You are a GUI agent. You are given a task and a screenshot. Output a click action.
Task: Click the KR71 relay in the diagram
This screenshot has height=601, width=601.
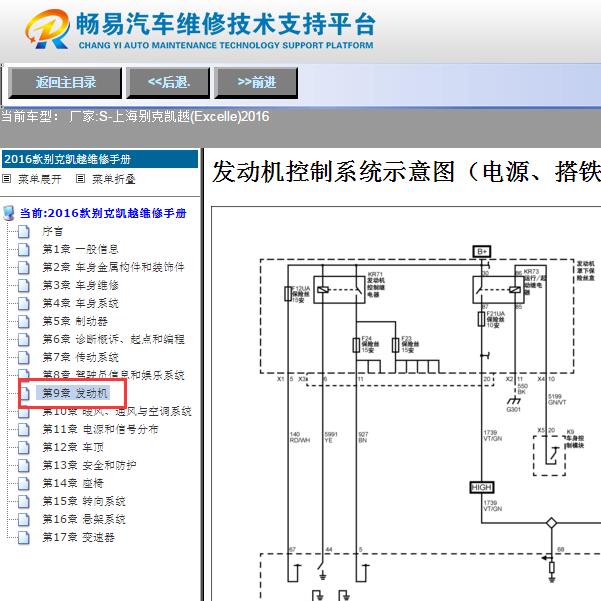[x=339, y=290]
